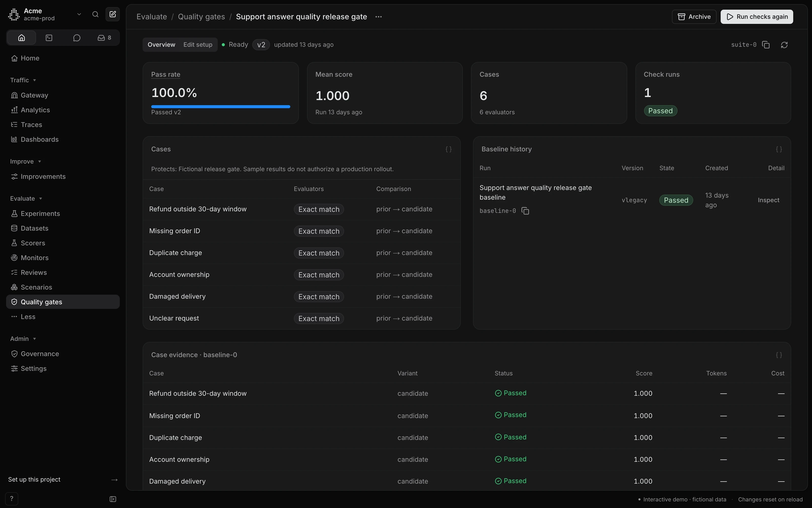Screen dimensions: 812x508
Task: Select the Duplicate charge row in Cases
Action: (x=301, y=253)
